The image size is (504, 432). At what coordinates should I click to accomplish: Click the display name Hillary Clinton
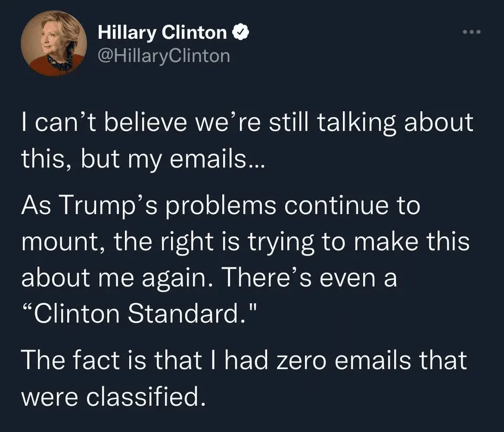point(162,33)
